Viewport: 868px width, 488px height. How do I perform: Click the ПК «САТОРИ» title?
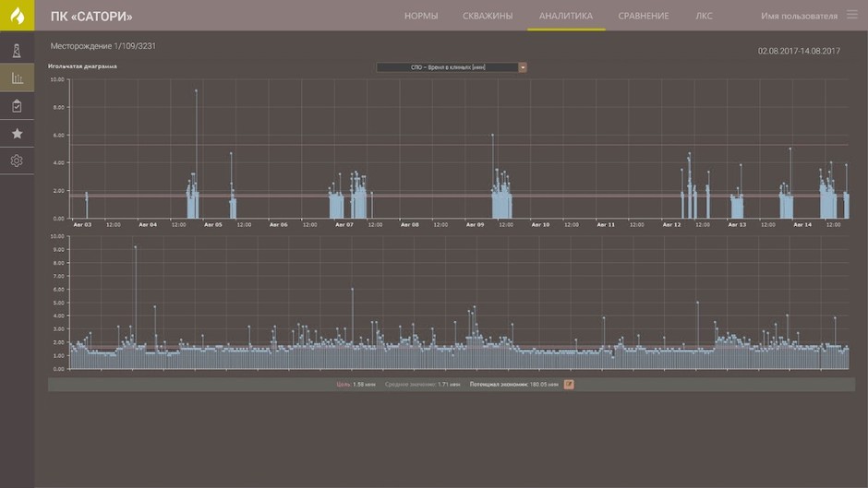click(91, 17)
